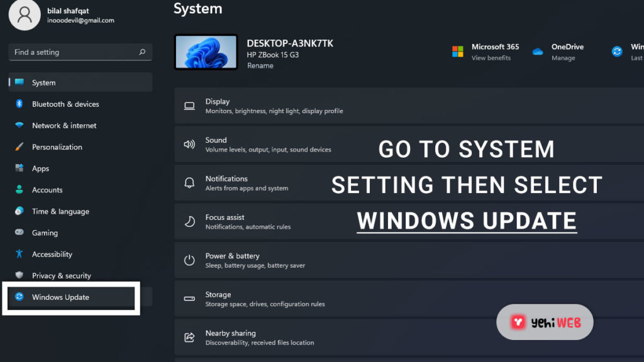Screen dimensions: 644x362
Task: Click the Privacy & security shield icon
Action: 19,275
